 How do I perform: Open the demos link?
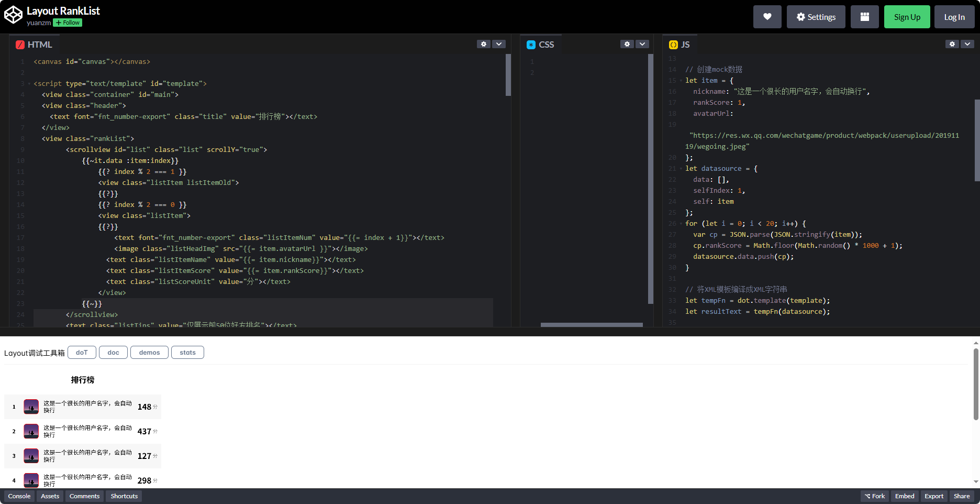149,353
